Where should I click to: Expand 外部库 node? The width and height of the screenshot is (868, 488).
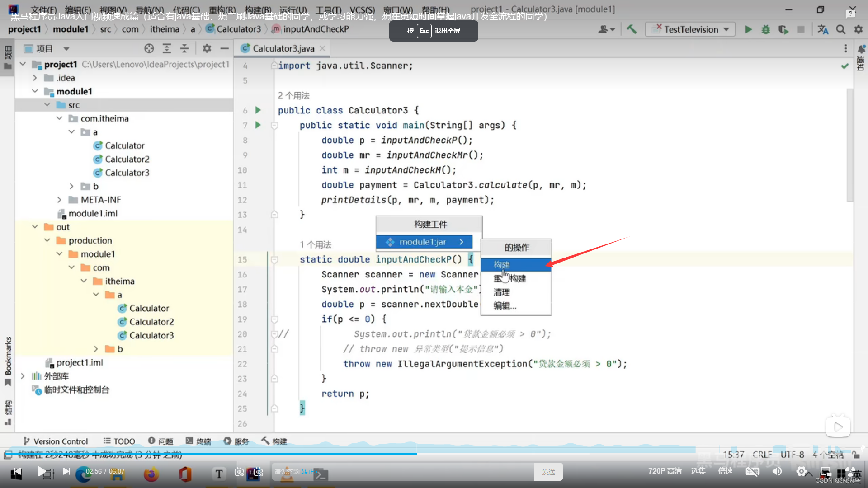(23, 376)
